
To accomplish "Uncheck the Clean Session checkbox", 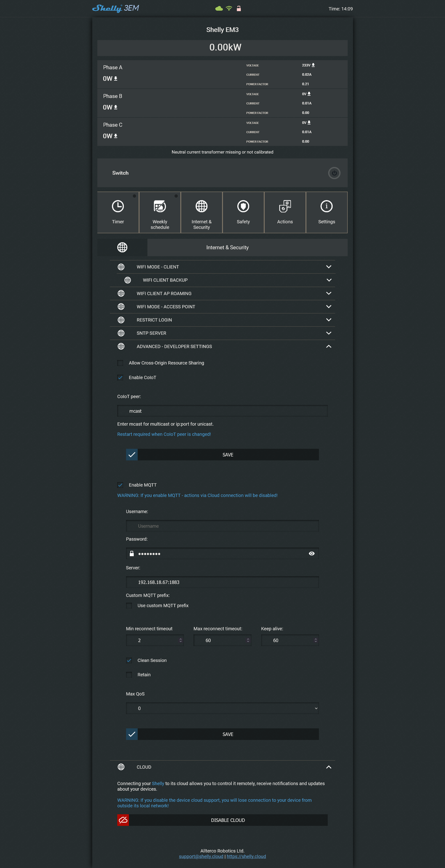I will tap(129, 660).
